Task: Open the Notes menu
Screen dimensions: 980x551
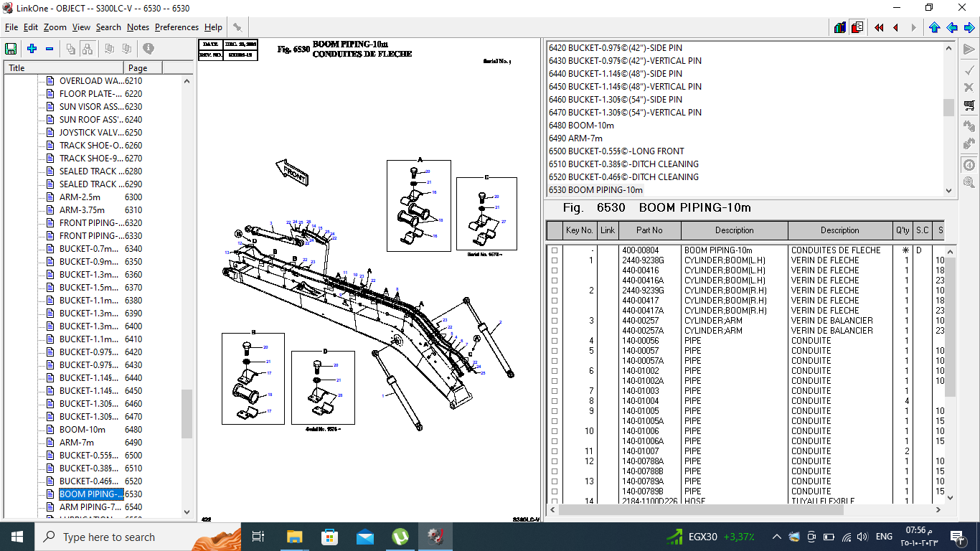Action: point(138,27)
